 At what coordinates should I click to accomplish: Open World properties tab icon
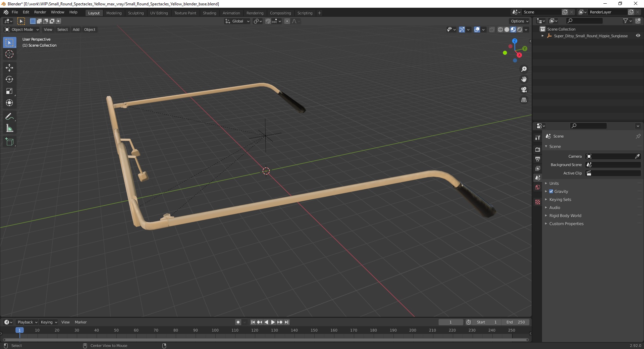pos(538,187)
